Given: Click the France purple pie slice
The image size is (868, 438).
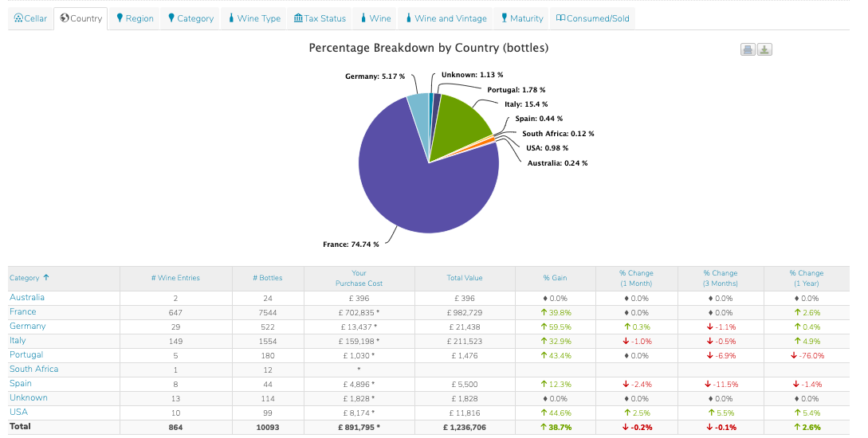Looking at the screenshot, I should (x=414, y=191).
